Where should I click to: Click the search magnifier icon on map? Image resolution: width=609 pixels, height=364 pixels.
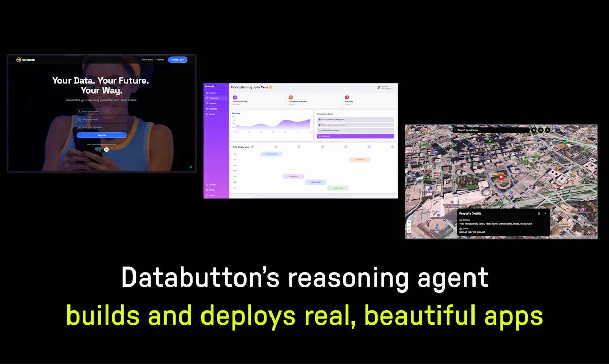(455, 130)
